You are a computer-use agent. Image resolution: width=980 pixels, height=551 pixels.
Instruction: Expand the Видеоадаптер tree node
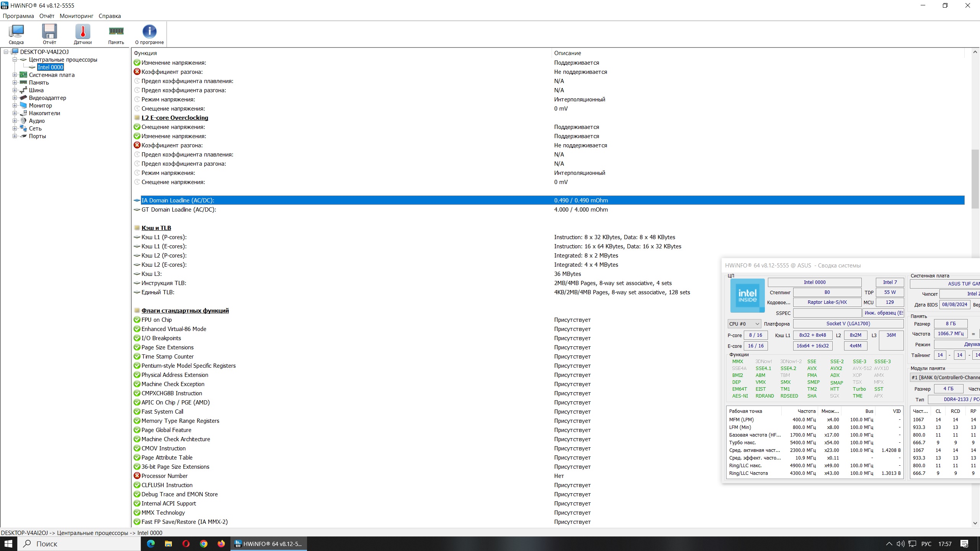pos(15,98)
